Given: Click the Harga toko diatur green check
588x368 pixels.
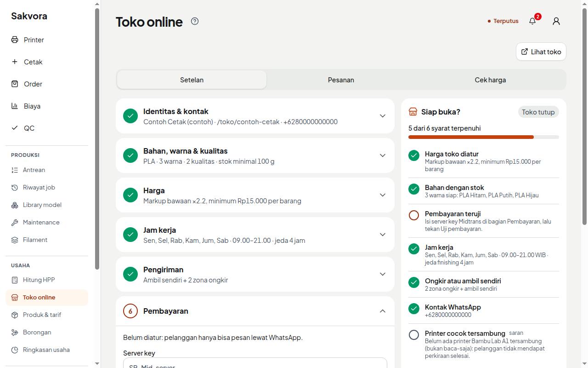Looking at the screenshot, I should click(414, 155).
